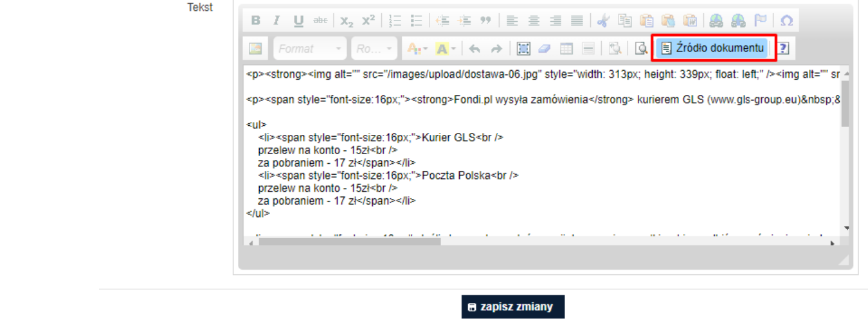Cut selection with the scissors icon
This screenshot has height=321, width=868.
(x=602, y=21)
